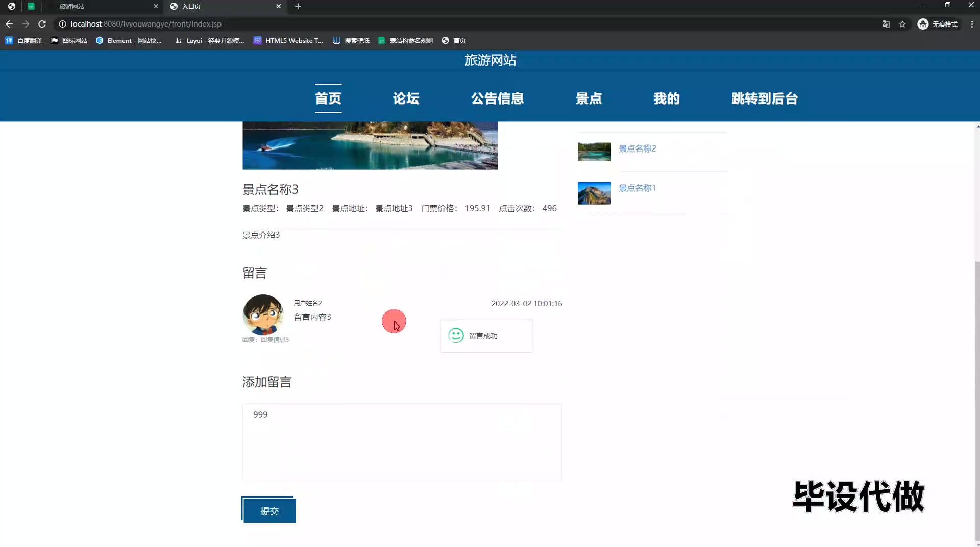Go to 论坛 in the navigation
The width and height of the screenshot is (980, 547).
pyautogui.click(x=406, y=98)
